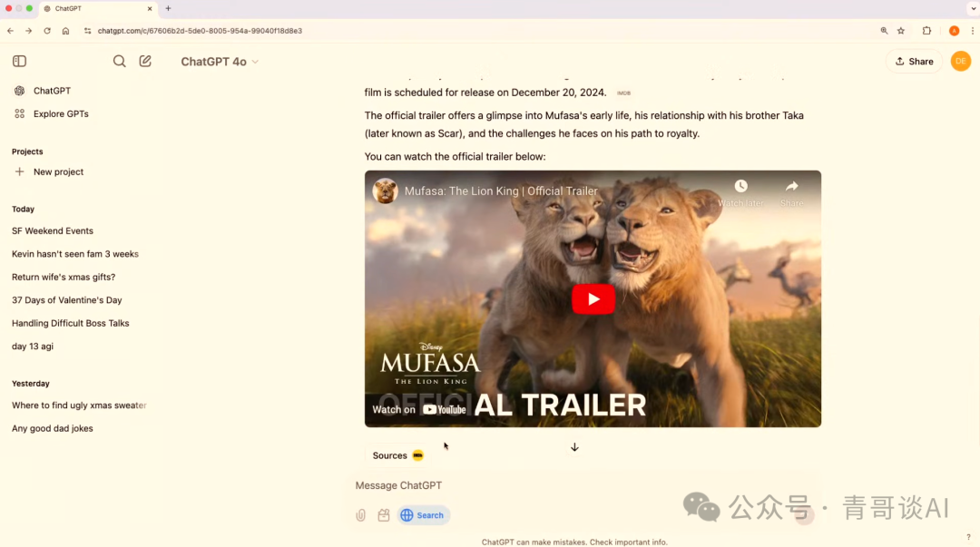Click the video's Share arrow icon

pos(791,187)
